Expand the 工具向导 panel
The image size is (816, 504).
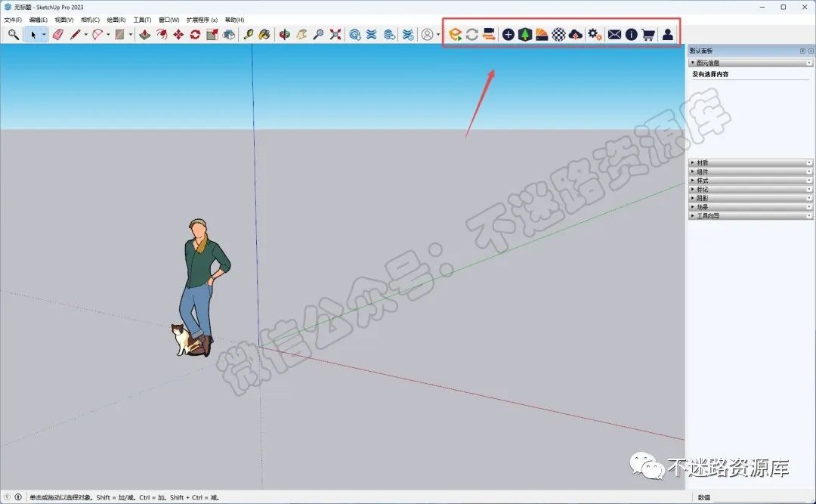[x=750, y=215]
